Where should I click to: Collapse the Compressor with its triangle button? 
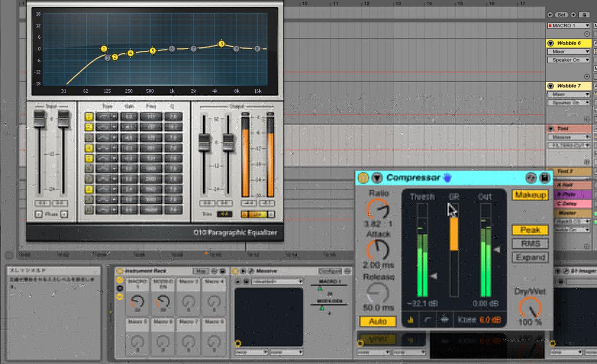tap(377, 177)
